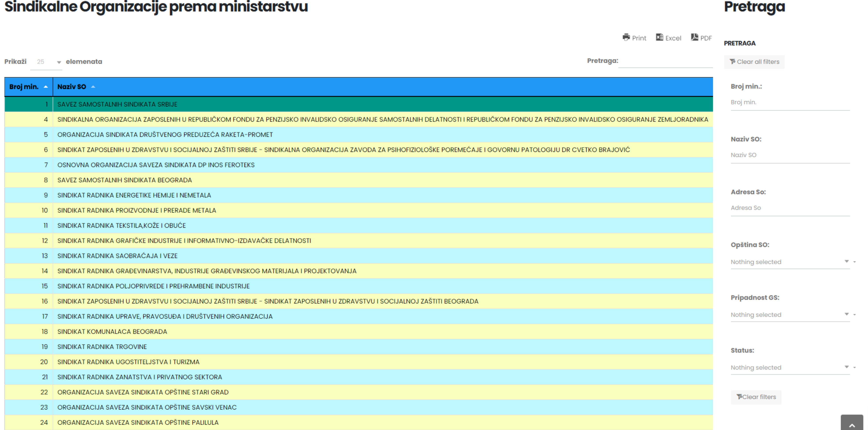Select row ORGANIZACIJA SAVEZA SINDIKATA OPŠTINE STARI GRAD

359,392
